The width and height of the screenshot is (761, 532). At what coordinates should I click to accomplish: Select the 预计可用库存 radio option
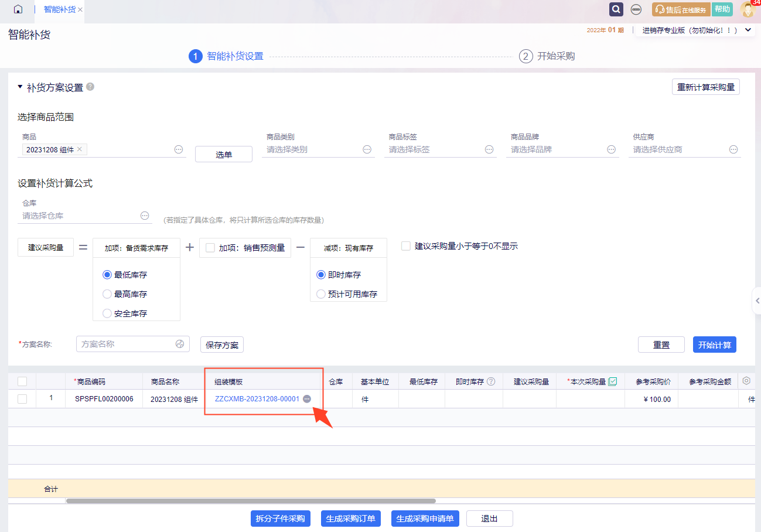[321, 294]
